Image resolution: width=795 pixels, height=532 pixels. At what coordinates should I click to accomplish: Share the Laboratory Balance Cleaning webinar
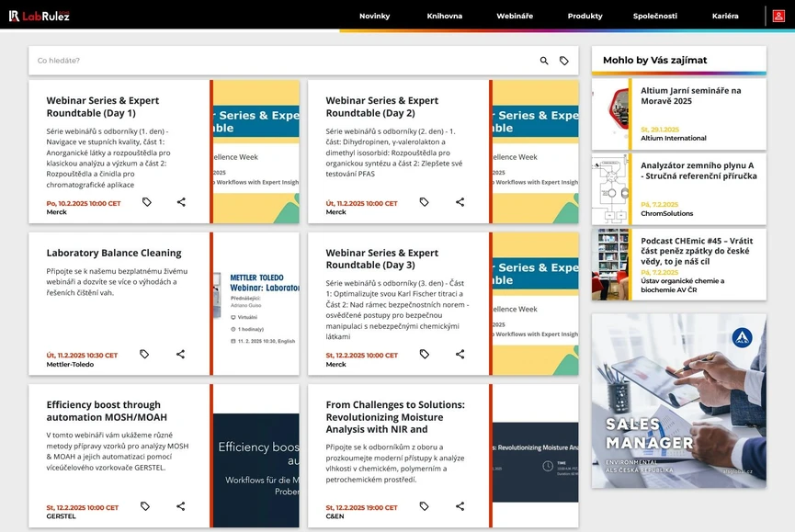tap(181, 354)
